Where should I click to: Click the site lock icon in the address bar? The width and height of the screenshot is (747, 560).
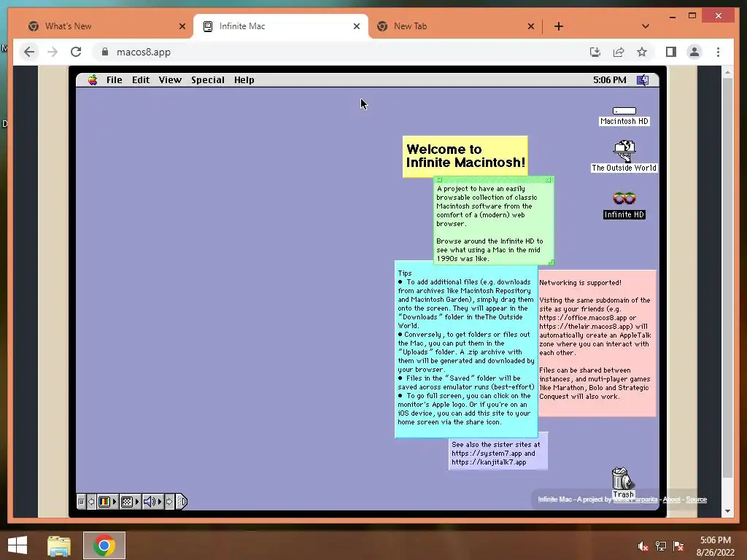(105, 52)
